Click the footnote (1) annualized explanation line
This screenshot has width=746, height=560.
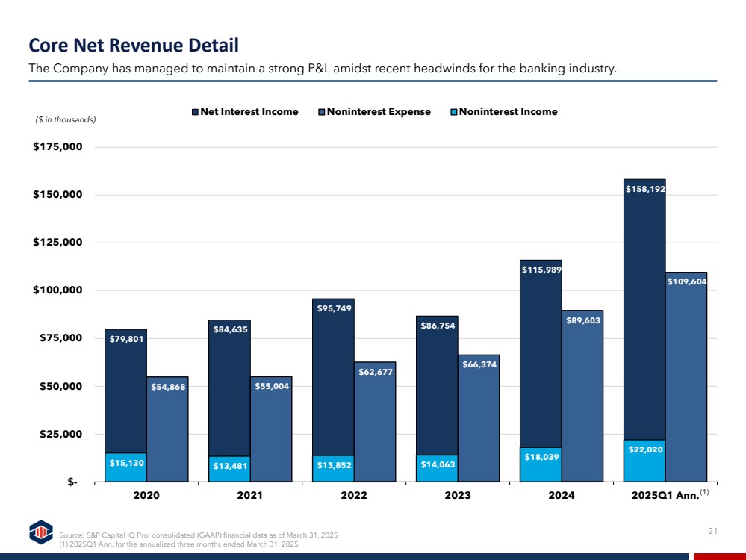coord(178,544)
